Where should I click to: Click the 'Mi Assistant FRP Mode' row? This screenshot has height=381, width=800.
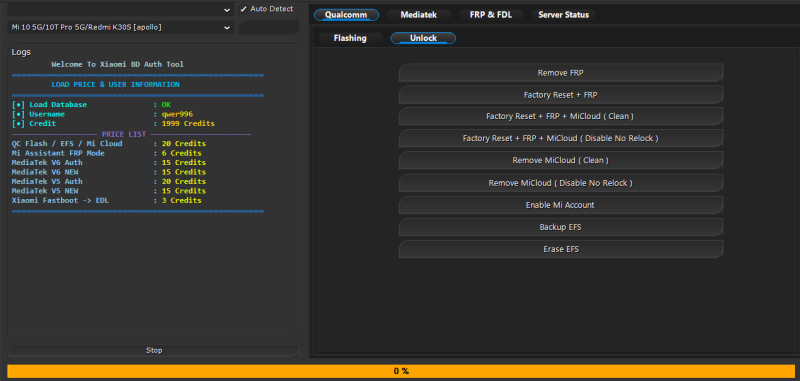[106, 153]
